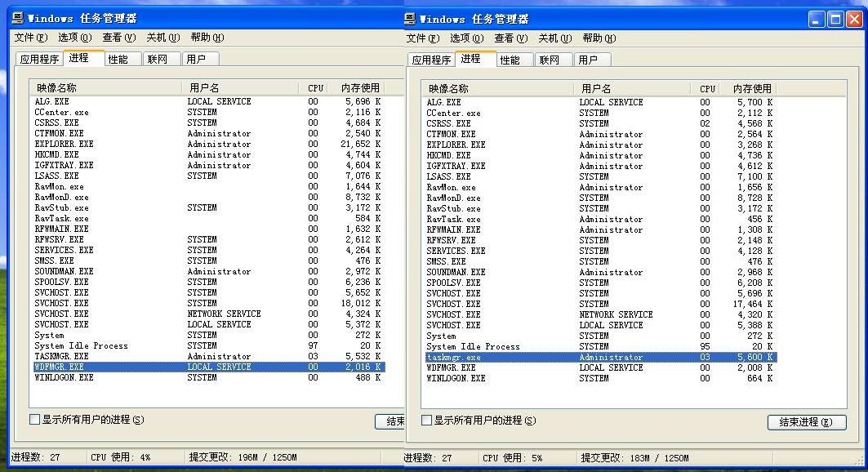
Task: Switch to 联网 tab in left window
Action: pyautogui.click(x=162, y=60)
